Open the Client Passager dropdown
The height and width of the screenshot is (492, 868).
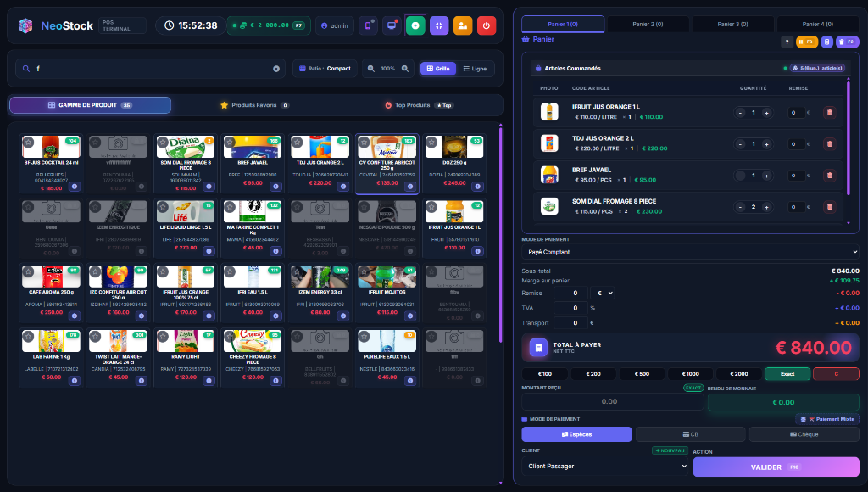tap(604, 466)
